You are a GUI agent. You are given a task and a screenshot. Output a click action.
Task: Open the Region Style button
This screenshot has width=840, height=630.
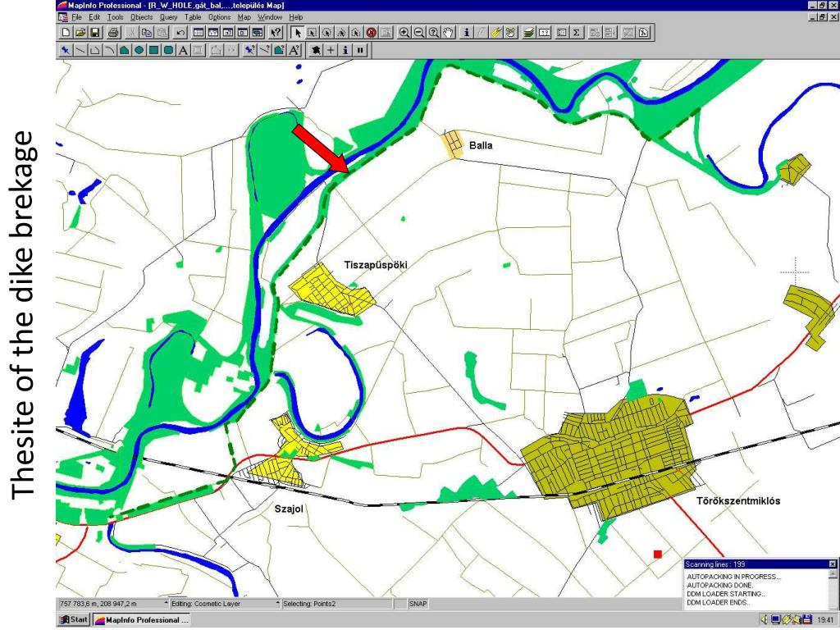click(279, 50)
